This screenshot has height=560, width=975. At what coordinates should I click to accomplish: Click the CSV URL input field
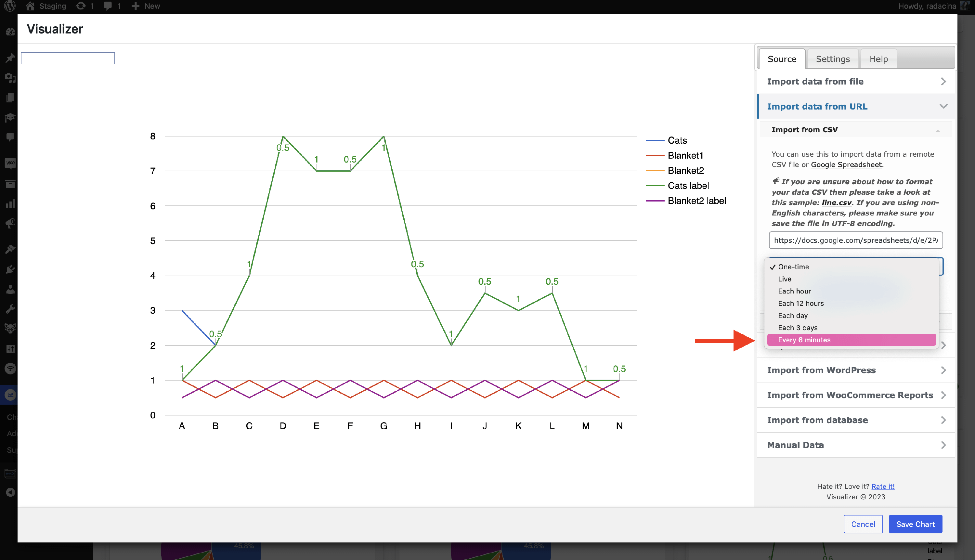pos(855,240)
